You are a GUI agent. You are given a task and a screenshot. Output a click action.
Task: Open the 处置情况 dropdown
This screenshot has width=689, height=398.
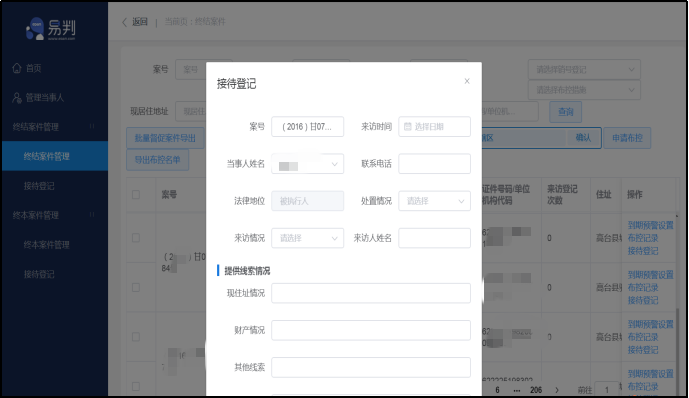tap(434, 201)
